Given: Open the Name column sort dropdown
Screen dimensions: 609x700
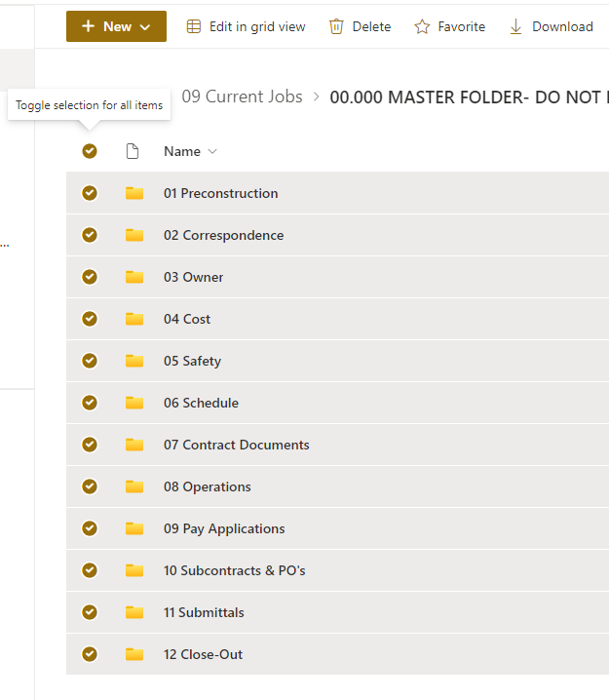Looking at the screenshot, I should 191,151.
